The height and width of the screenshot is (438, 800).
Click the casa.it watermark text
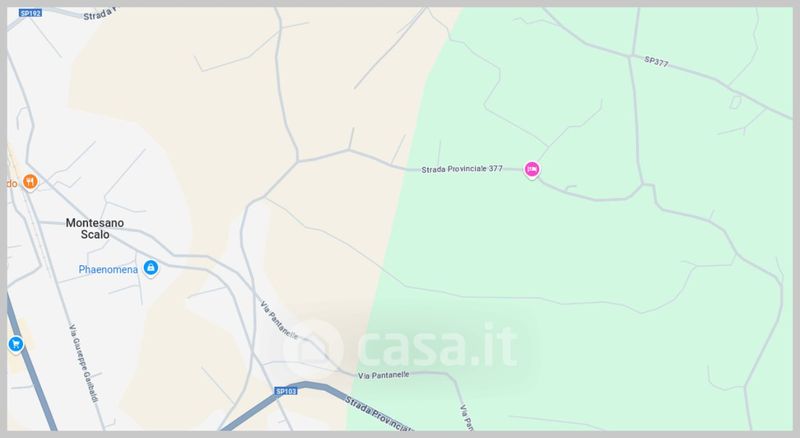(438, 345)
